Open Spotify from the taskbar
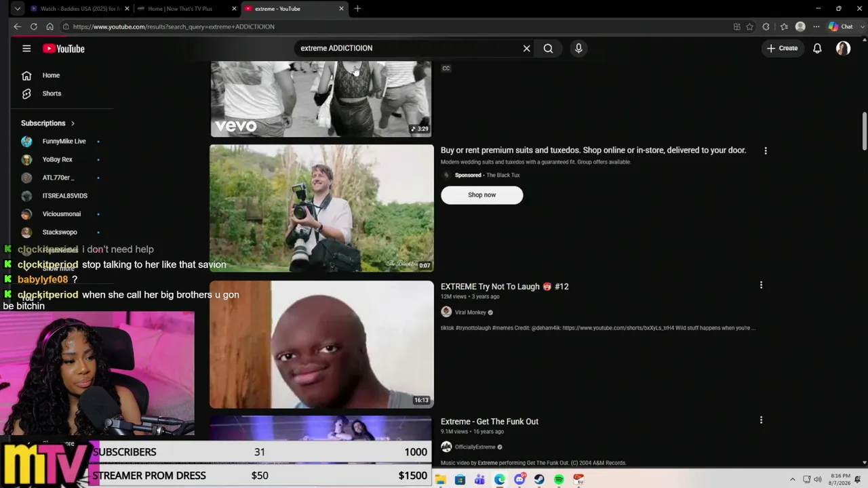 pos(559,480)
